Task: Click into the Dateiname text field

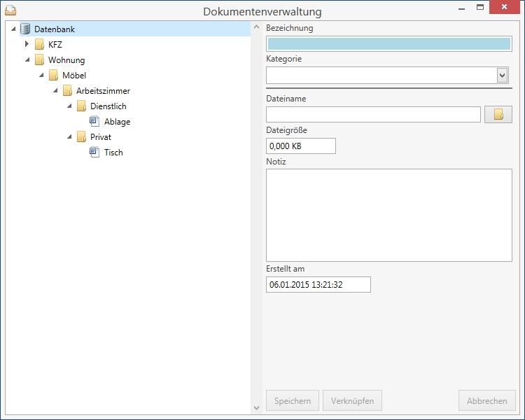Action: point(373,115)
